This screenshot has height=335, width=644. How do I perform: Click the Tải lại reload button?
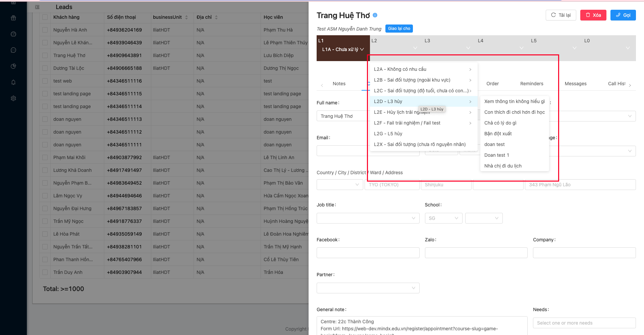pyautogui.click(x=561, y=15)
